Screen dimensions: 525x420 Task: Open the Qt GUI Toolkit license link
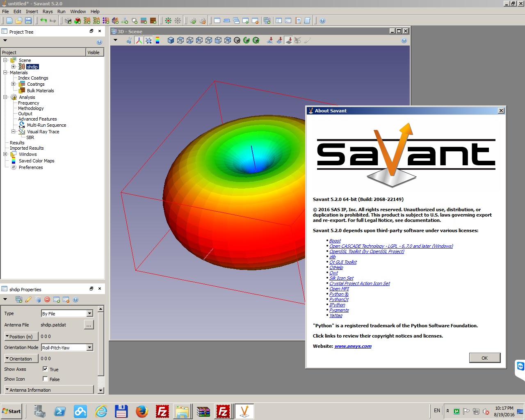[343, 262]
